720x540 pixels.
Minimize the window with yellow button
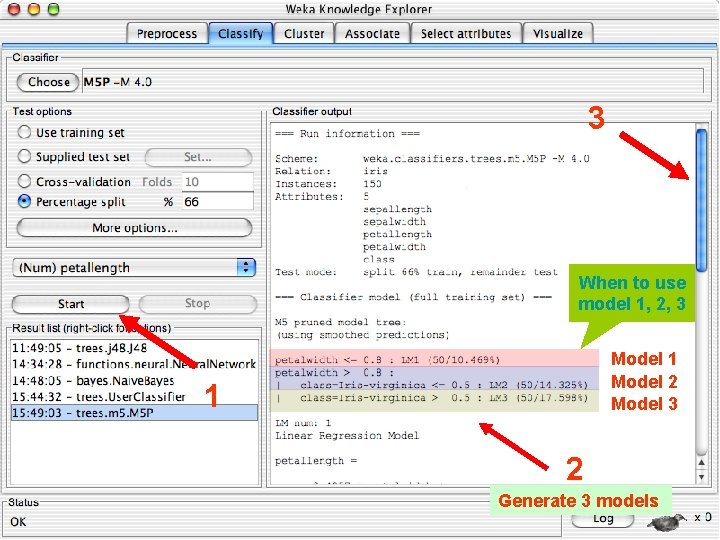[34, 9]
